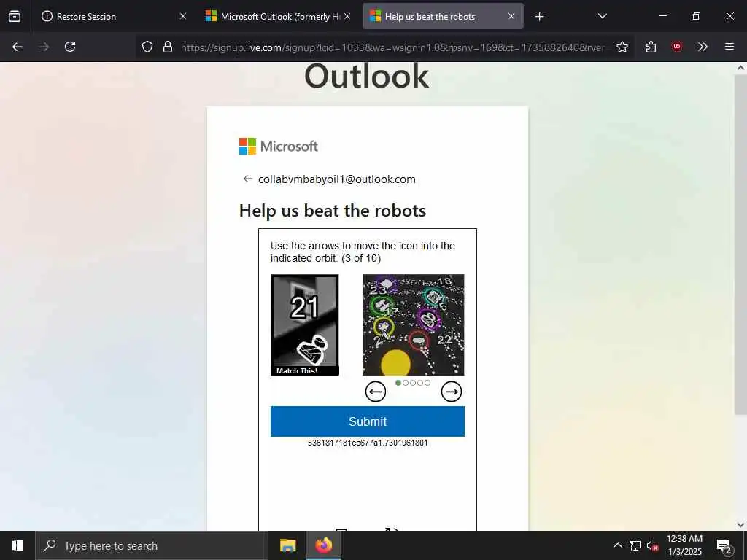Image resolution: width=747 pixels, height=560 pixels.
Task: Restore down the Firefox window
Action: tap(697, 16)
